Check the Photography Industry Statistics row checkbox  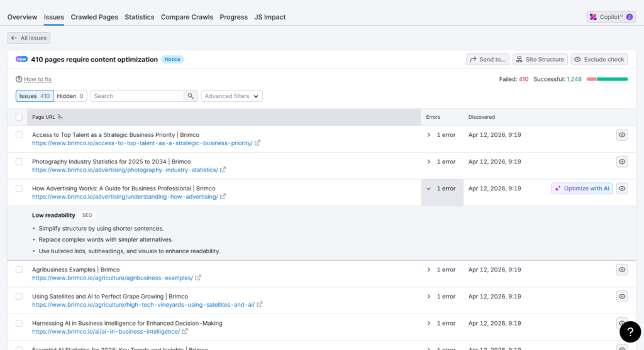[x=19, y=161]
